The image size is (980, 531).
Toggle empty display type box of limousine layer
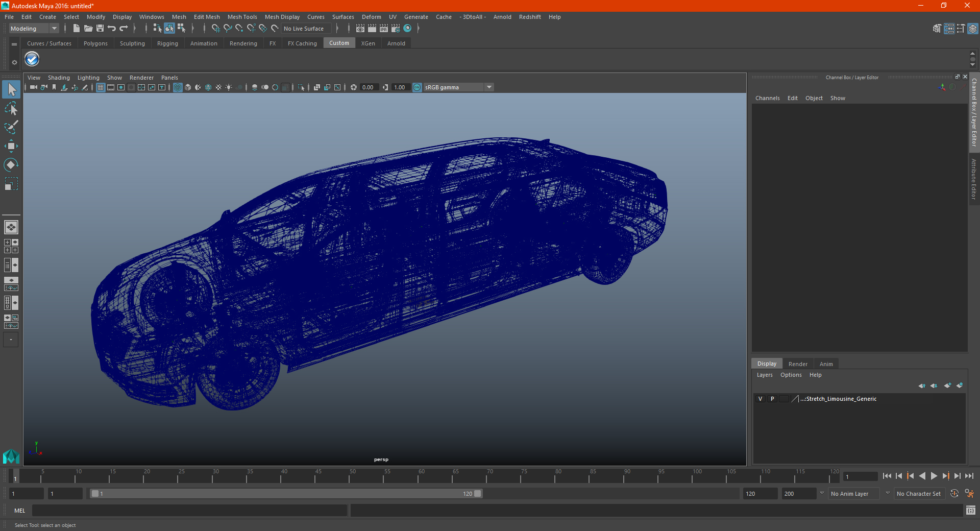point(784,399)
